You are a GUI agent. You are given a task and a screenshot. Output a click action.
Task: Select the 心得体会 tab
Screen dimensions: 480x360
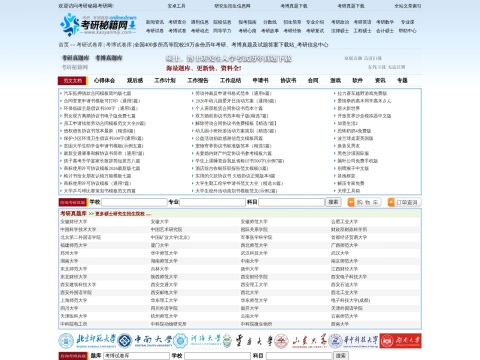pyautogui.click(x=104, y=80)
